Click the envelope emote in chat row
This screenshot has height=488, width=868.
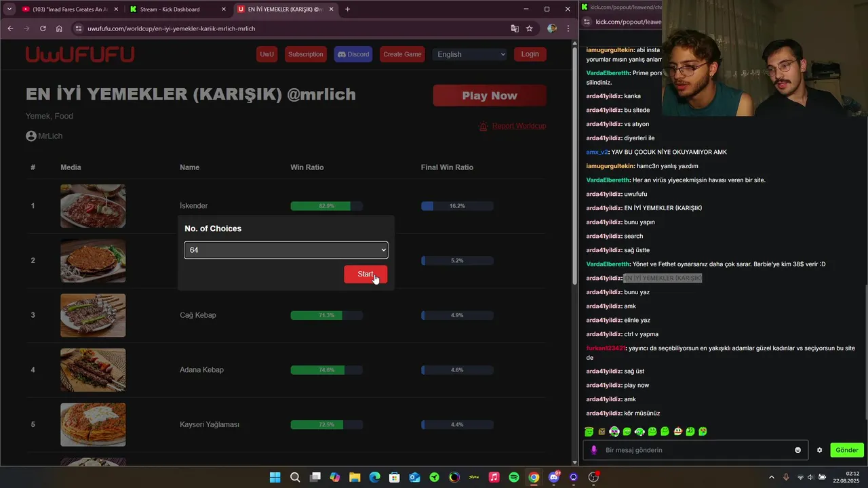(601, 432)
